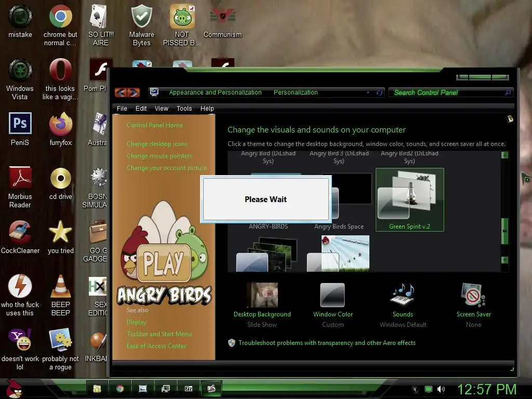Screen dimensions: 532x399
Task: Open the folder icon in taskbar
Action: pos(97,389)
